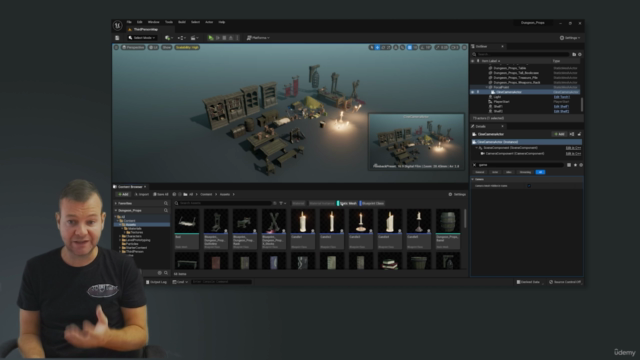Expand the Favorites section
This screenshot has height=360, width=640.
coord(116,203)
